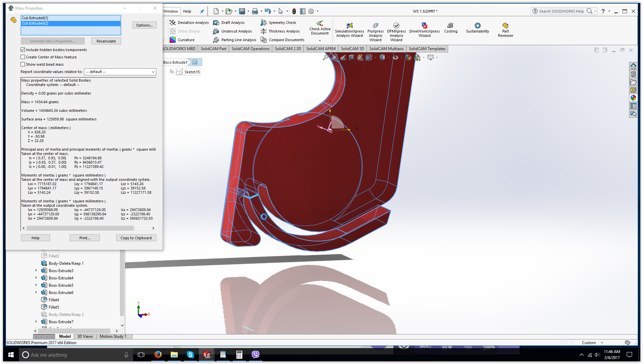The image size is (643, 364).
Task: Switch to SolidCAM 2.5D tab
Action: tap(288, 49)
